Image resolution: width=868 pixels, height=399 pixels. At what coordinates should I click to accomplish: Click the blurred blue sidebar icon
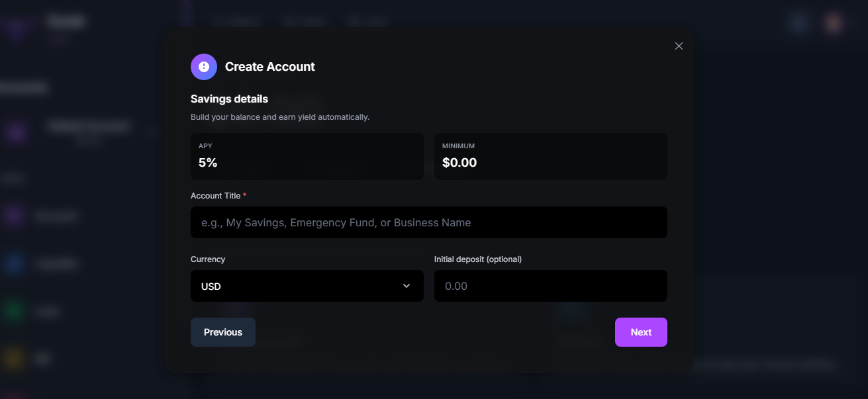(x=15, y=263)
